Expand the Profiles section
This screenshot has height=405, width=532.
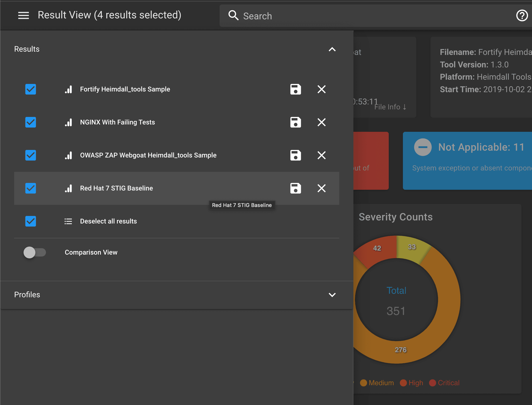point(332,295)
